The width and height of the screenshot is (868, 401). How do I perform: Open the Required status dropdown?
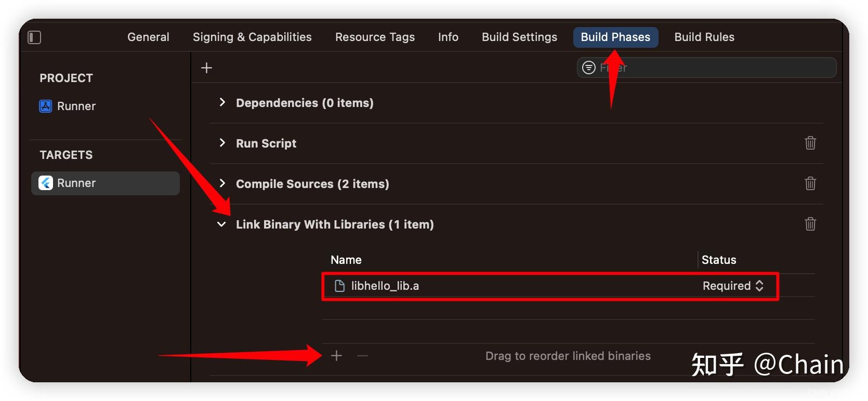[733, 286]
